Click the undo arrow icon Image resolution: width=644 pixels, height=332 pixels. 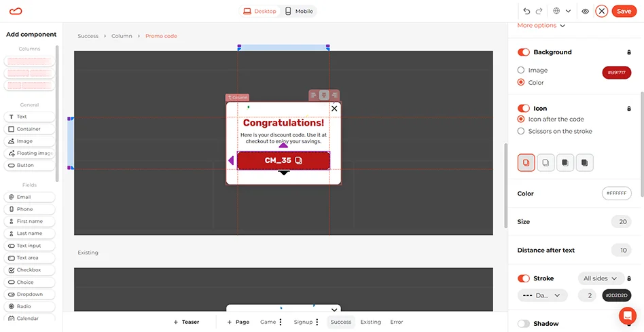pyautogui.click(x=526, y=11)
